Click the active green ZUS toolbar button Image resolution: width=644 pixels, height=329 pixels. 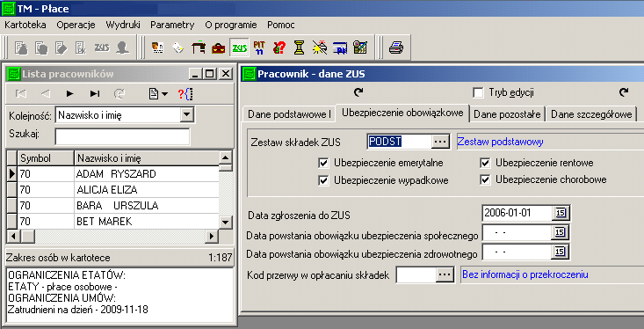pyautogui.click(x=239, y=48)
